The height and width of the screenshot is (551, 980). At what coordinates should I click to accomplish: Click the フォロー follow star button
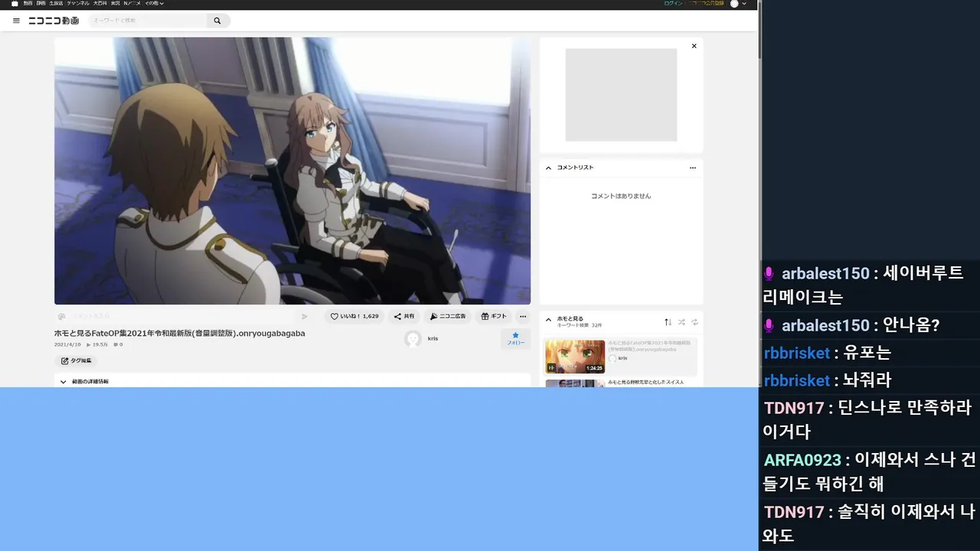[516, 339]
